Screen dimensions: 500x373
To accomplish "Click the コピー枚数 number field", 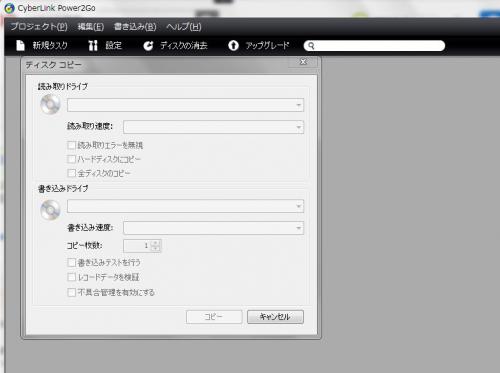I will [137, 246].
